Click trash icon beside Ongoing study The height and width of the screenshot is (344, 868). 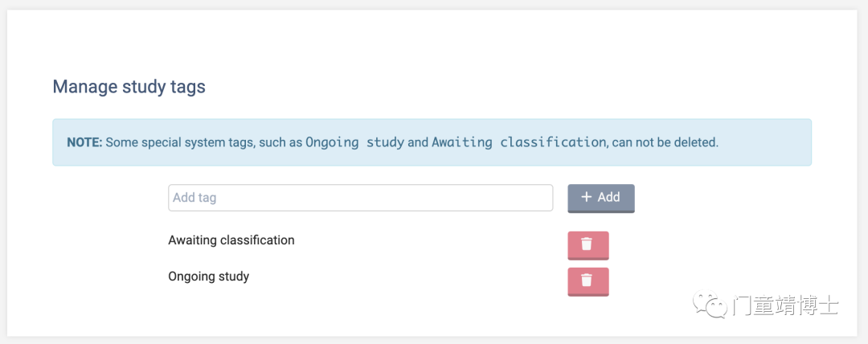point(587,280)
